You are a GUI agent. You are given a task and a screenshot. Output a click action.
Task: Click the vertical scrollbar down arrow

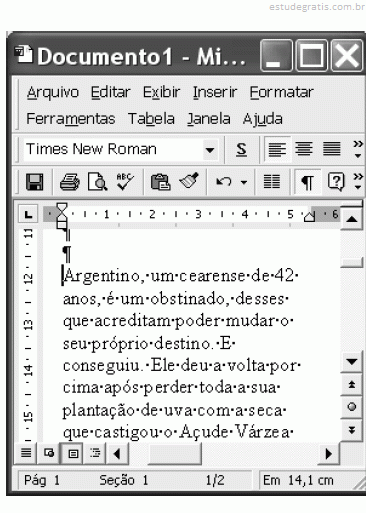tap(352, 362)
